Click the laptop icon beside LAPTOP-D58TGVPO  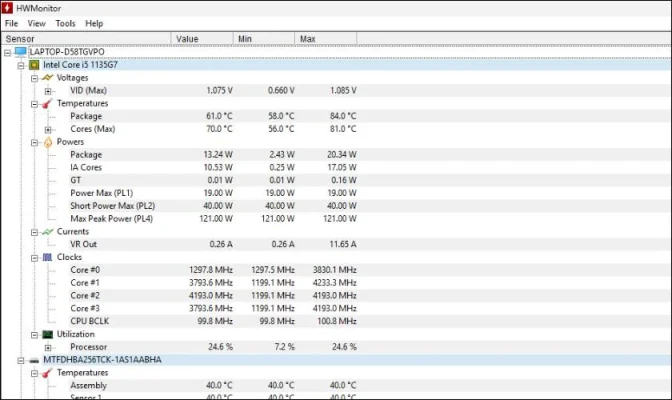click(20, 51)
